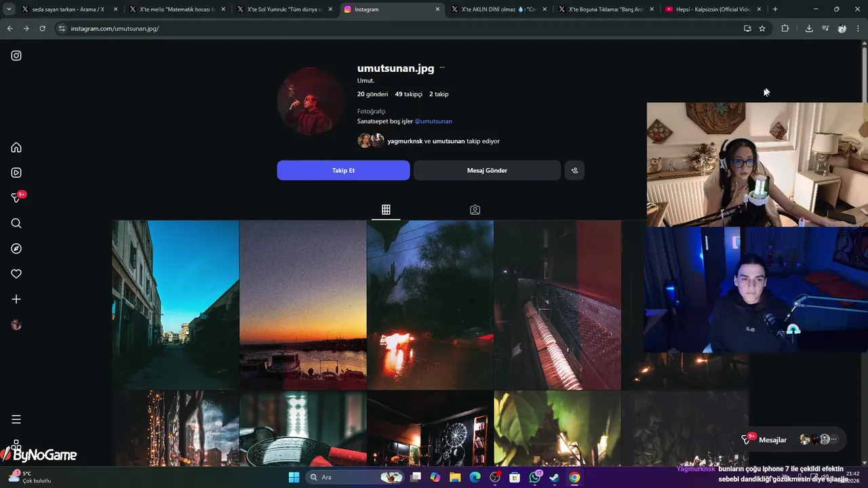Click the umutsunan.jpg profile picture
Viewport: 868px width, 488px height.
coord(311,101)
